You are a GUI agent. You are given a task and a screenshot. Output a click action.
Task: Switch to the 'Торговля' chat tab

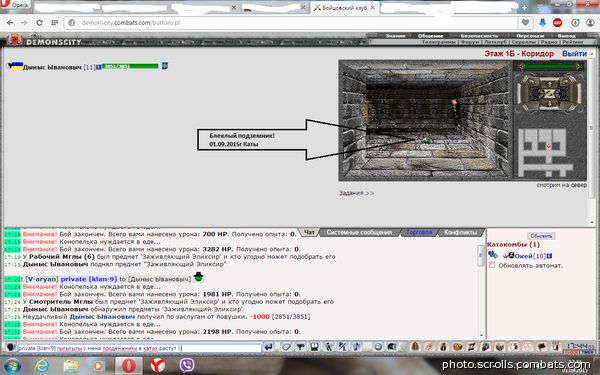(x=419, y=232)
